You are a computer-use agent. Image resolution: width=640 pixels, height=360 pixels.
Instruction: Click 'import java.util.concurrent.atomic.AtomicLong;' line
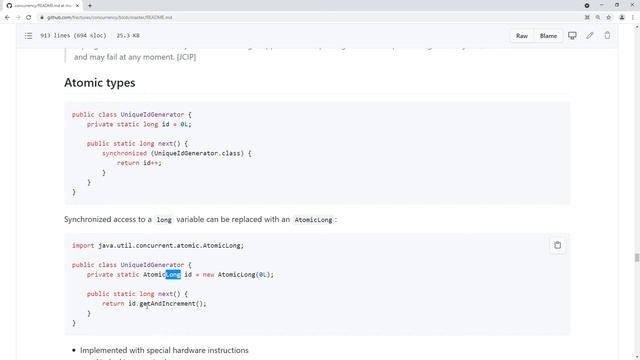click(158, 246)
